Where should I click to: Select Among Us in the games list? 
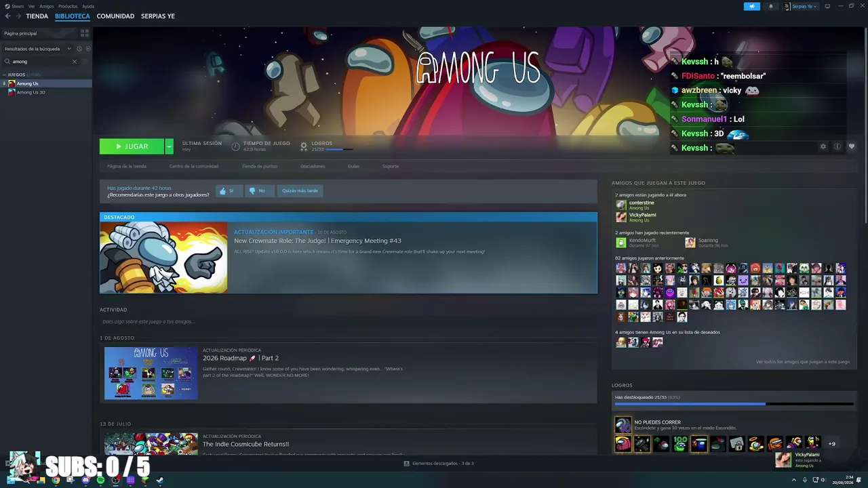click(46, 83)
